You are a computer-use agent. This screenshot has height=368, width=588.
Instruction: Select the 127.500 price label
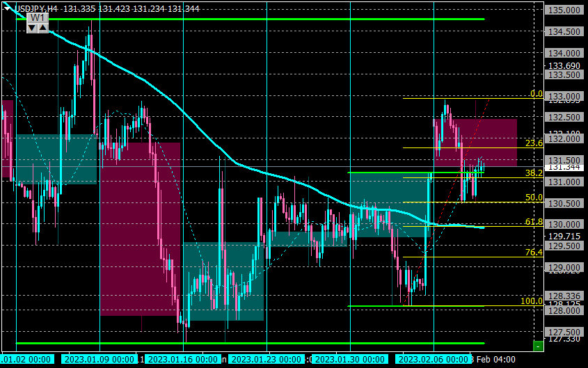click(564, 332)
